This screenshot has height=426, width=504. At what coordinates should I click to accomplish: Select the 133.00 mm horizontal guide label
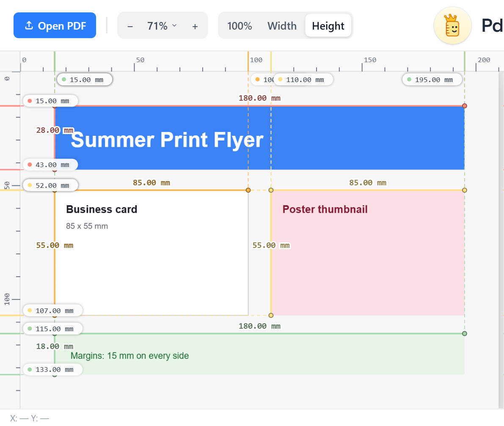pos(53,369)
